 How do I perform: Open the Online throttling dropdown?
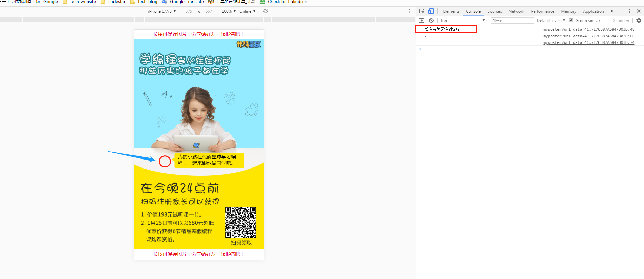point(248,11)
